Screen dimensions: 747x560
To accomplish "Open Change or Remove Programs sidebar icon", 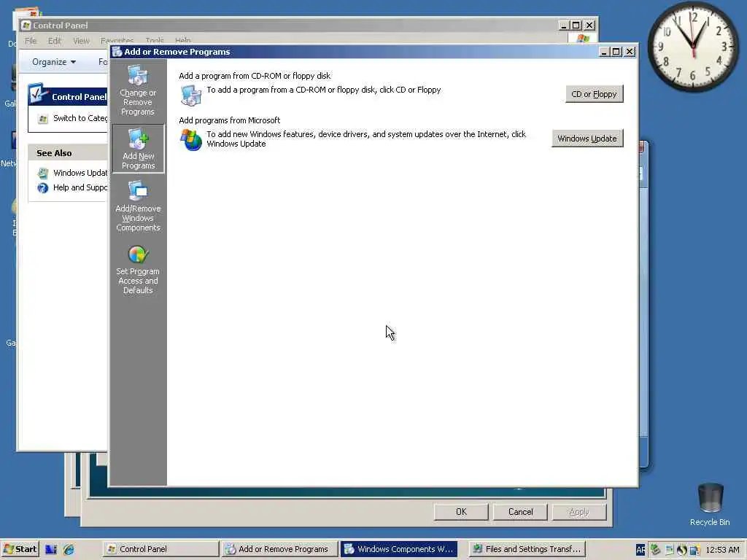I will click(138, 90).
